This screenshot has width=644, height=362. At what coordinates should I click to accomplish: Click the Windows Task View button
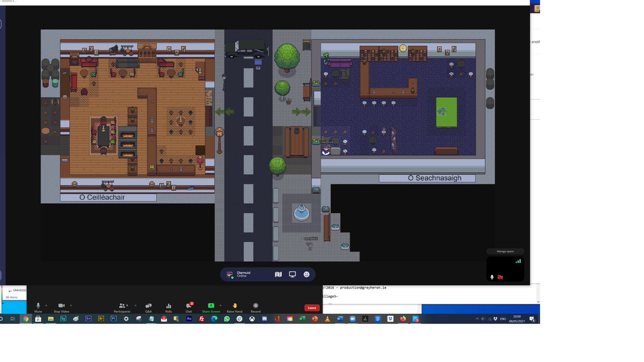click(x=13, y=319)
